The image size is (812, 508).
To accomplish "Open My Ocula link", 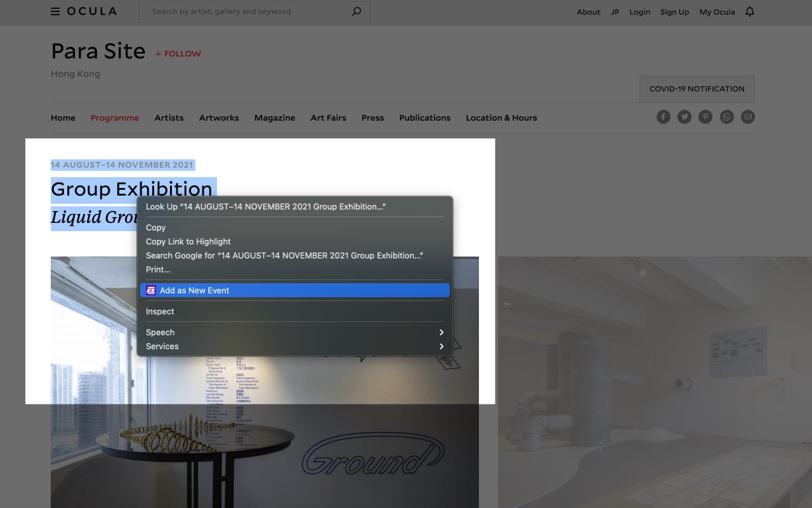I will click(717, 12).
